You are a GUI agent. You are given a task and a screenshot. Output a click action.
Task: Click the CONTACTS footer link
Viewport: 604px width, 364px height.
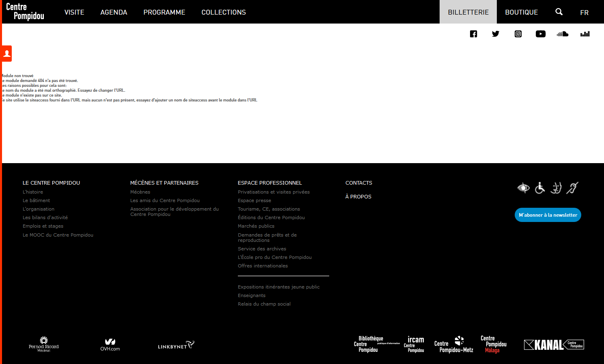[x=359, y=183]
